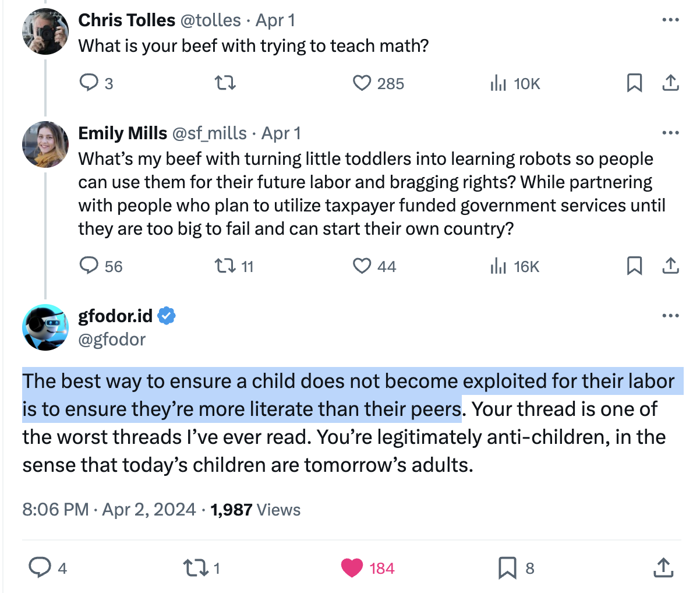Screen dimensions: 700x593
Task: Open more options for Emily Mills' tweet
Action: click(x=670, y=133)
